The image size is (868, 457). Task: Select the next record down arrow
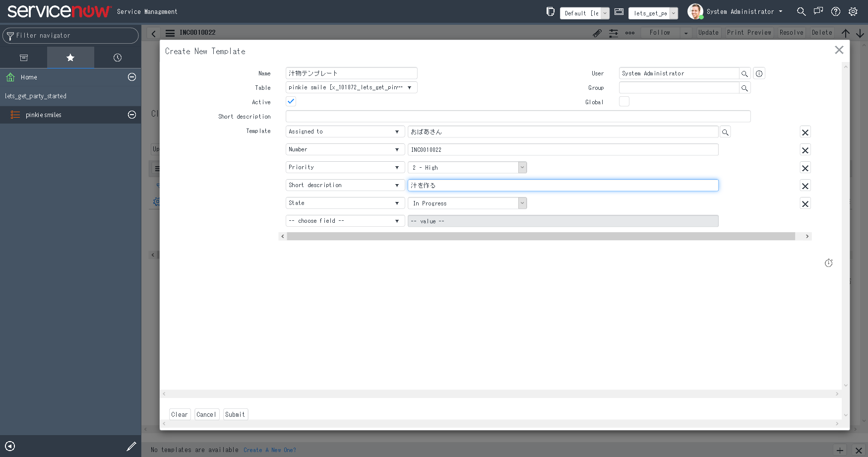861,33
